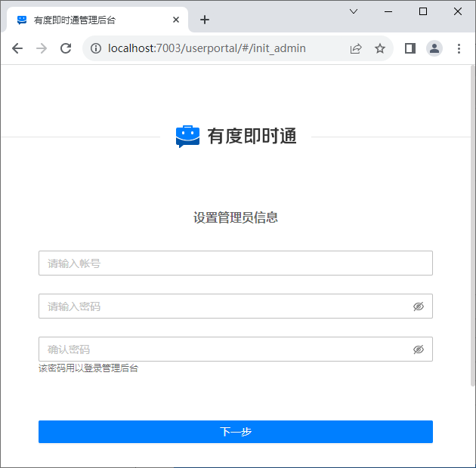Close the 有度即时通管理后台 tab

176,20
